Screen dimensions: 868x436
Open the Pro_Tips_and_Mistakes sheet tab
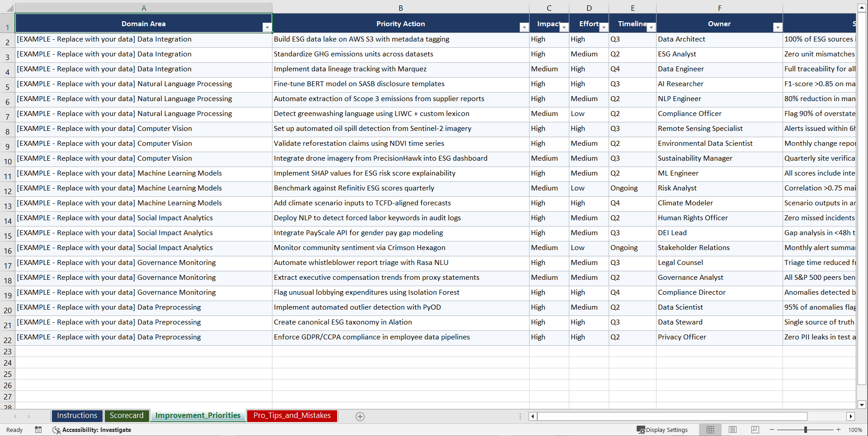(291, 416)
